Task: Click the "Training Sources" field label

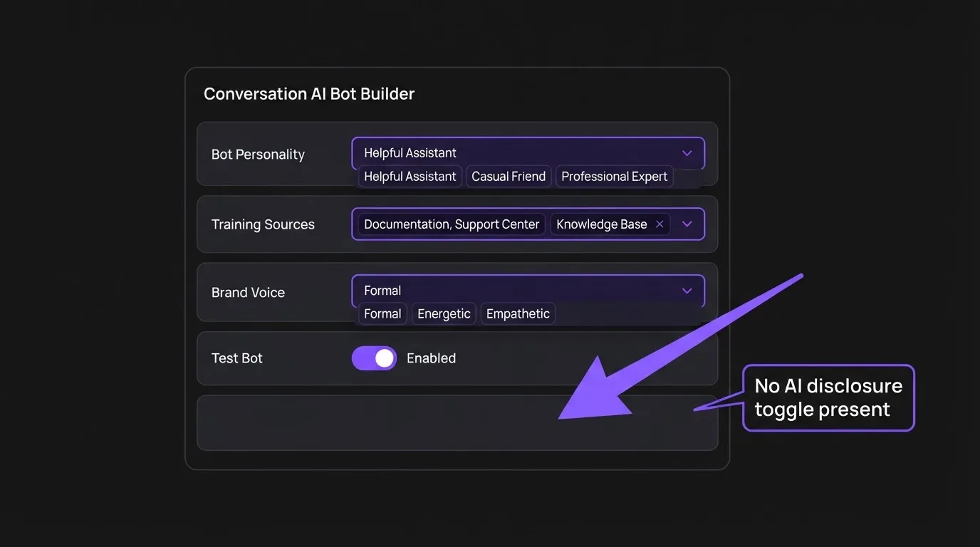Action: [x=263, y=224]
